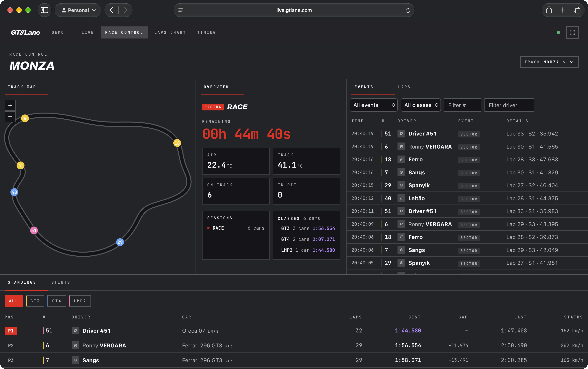Select car 51 marker on track map

click(34, 230)
